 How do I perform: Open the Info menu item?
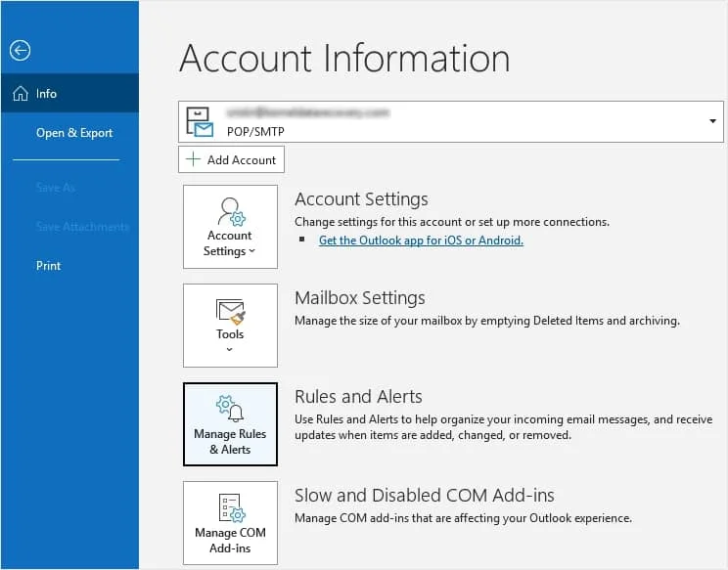69,93
